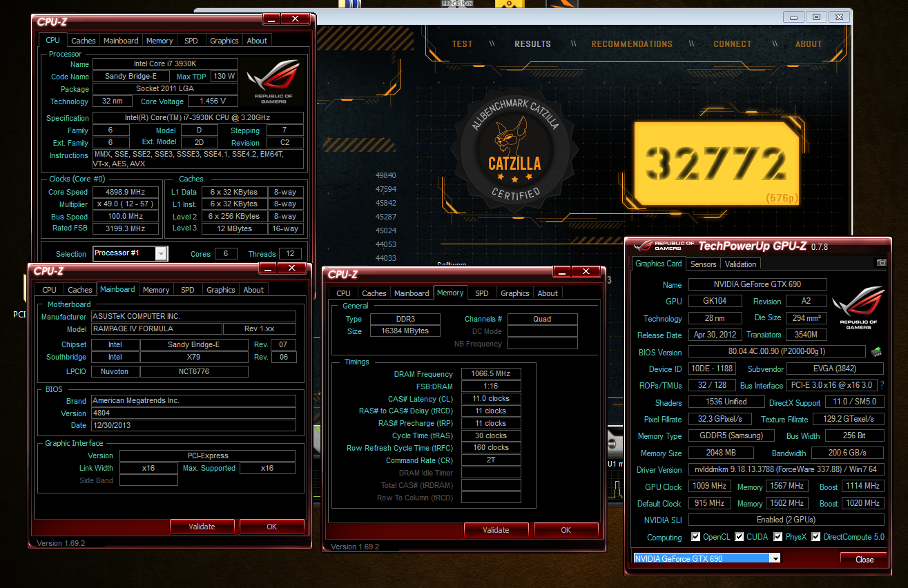Click the 11.0 clocks CAS latency value
The height and width of the screenshot is (588, 908).
pyautogui.click(x=491, y=398)
